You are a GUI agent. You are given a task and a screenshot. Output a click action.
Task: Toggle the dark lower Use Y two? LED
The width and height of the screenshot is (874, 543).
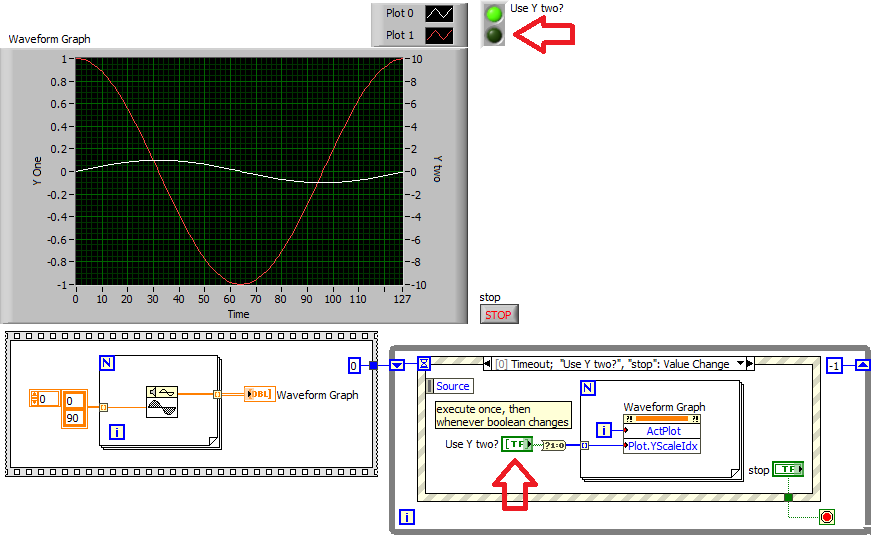point(493,35)
